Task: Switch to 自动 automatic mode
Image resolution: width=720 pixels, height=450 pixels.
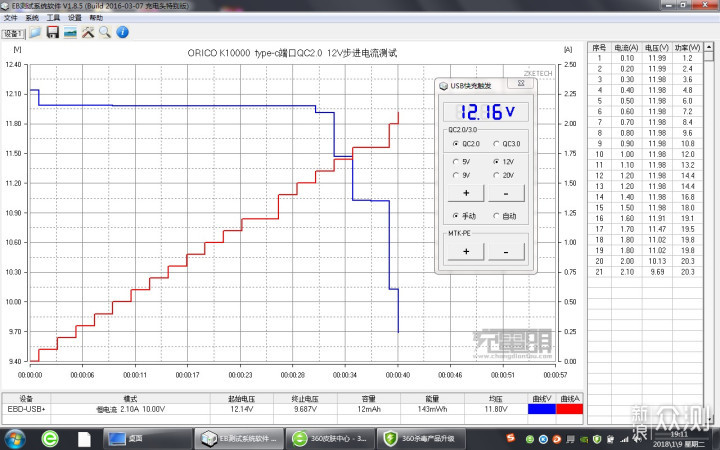Action: click(496, 216)
